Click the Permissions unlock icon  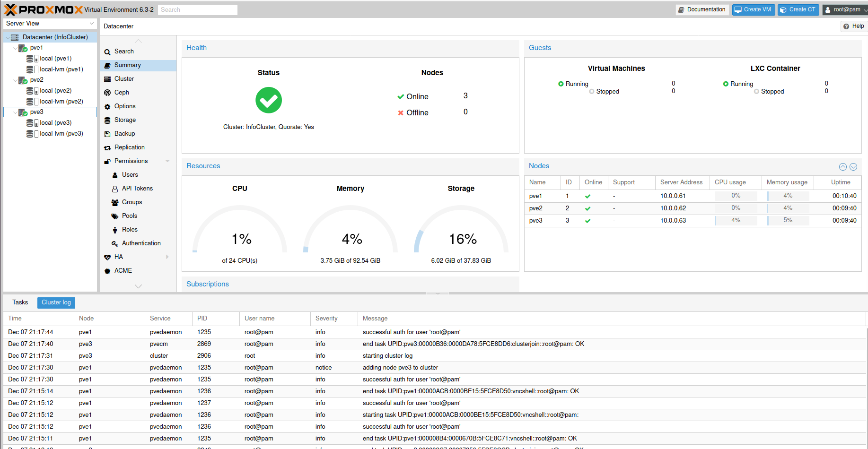pos(107,162)
